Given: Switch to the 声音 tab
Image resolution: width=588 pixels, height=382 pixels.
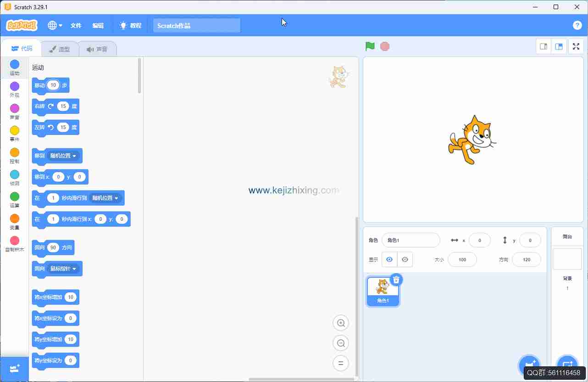Looking at the screenshot, I should (x=97, y=49).
